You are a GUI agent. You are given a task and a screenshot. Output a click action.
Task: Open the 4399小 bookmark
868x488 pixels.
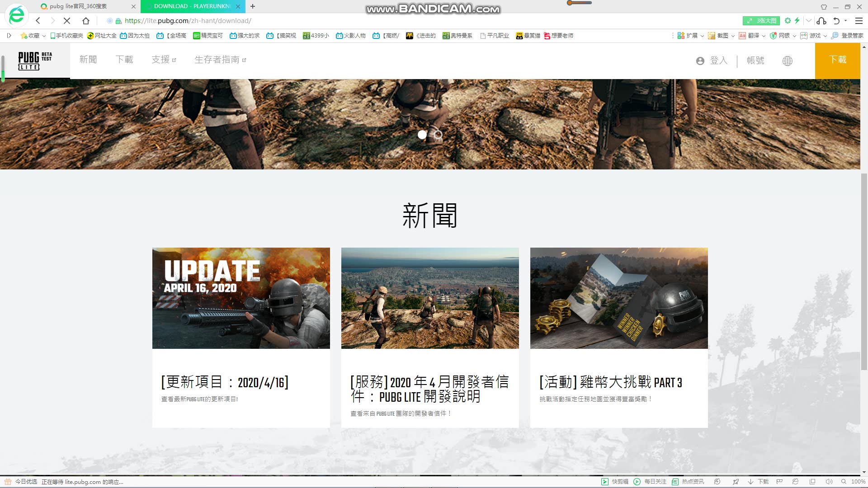tap(316, 36)
